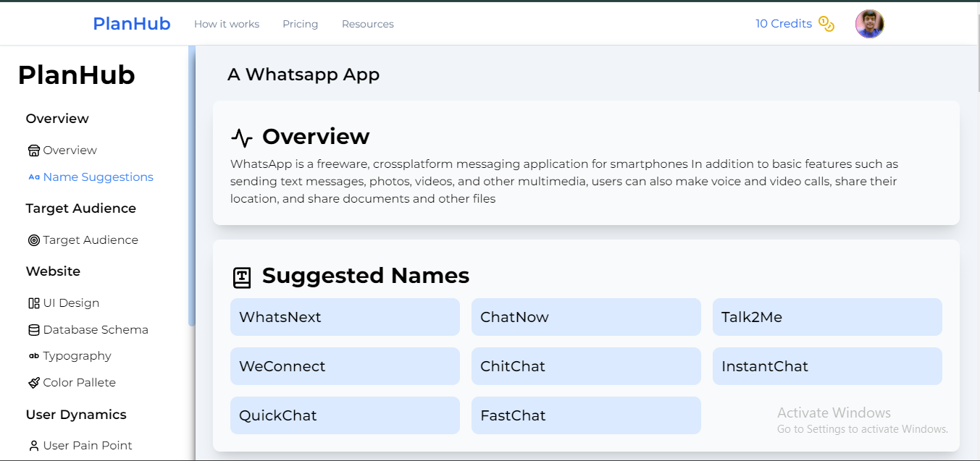Click the sidebar vertical scrollbar
The height and width of the screenshot is (461, 980).
point(192,186)
